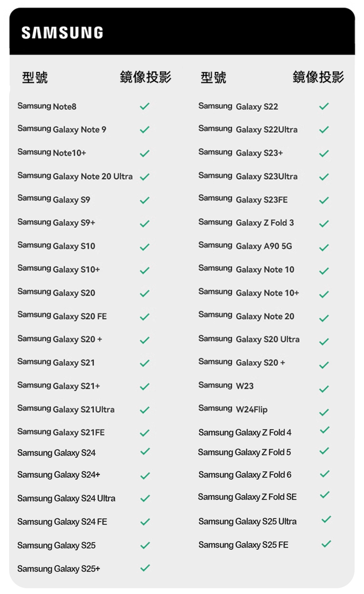Click the Samsung Galaxy S25 FE entry
The width and height of the screenshot is (364, 594).
pyautogui.click(x=243, y=545)
